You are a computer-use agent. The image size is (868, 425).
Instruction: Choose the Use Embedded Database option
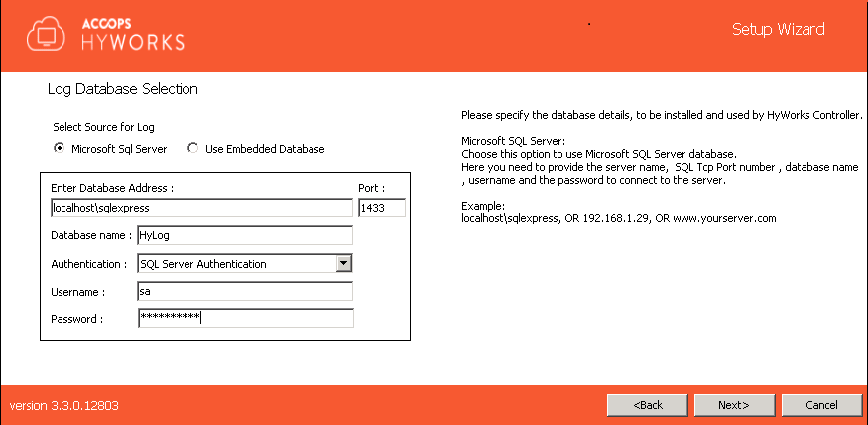coord(192,149)
